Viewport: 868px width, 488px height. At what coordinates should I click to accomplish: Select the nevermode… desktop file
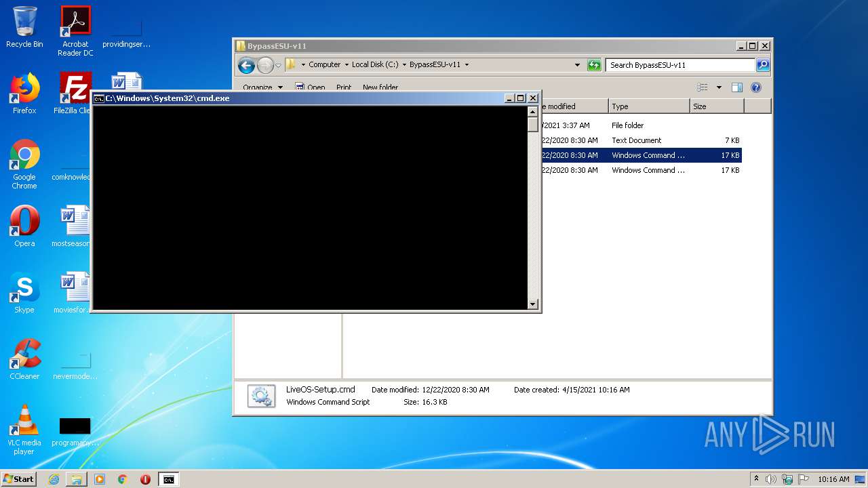[x=75, y=366]
